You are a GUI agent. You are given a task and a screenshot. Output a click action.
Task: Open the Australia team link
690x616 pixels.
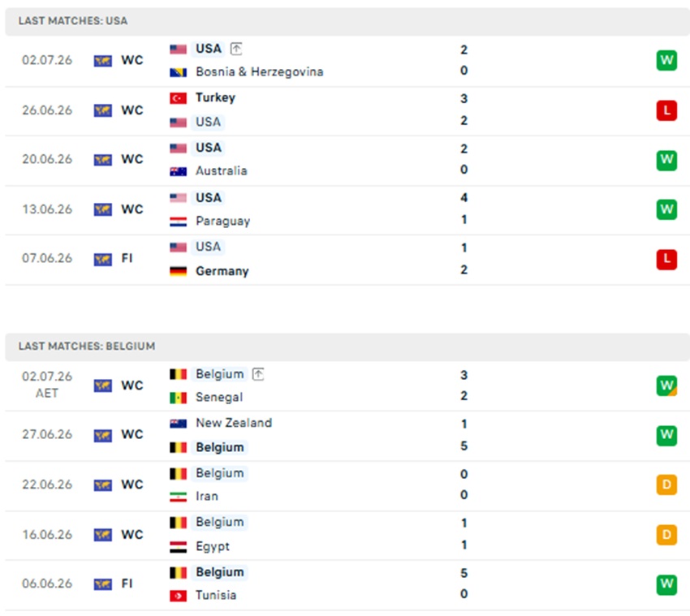click(222, 170)
